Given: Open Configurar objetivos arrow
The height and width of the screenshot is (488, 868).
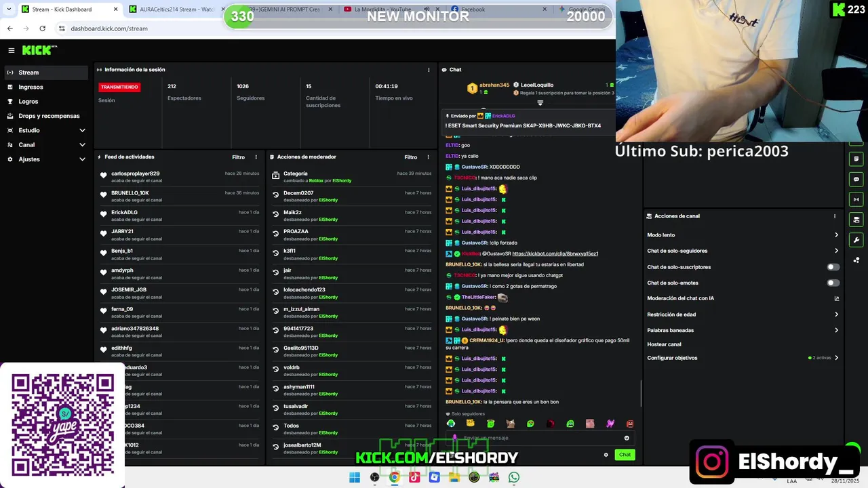Looking at the screenshot, I should click(836, 358).
